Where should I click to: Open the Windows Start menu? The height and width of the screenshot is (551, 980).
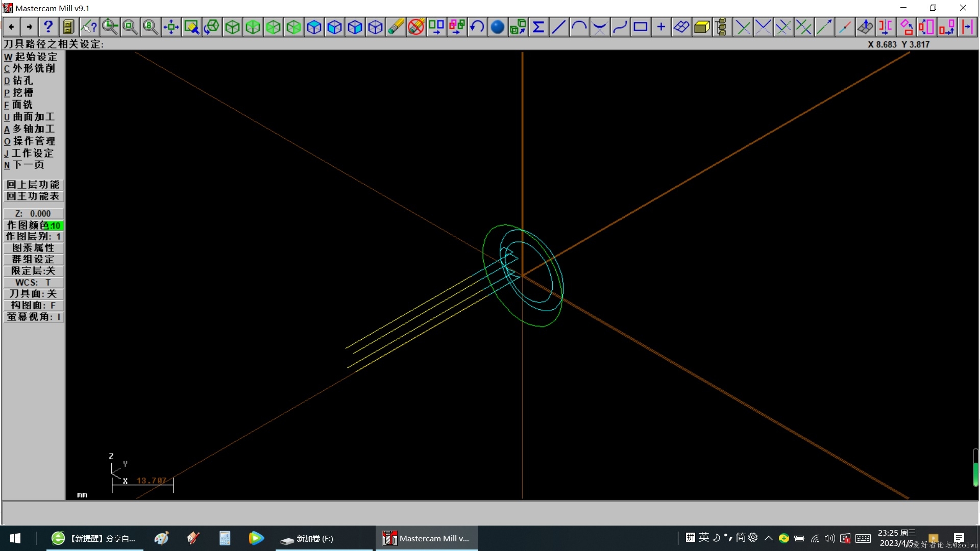click(x=15, y=538)
